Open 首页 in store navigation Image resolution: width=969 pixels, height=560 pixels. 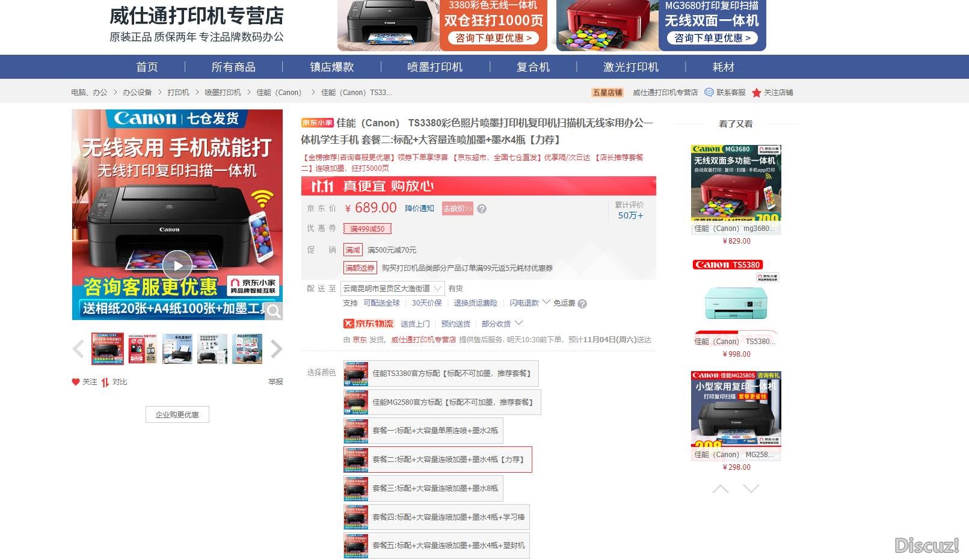[147, 67]
